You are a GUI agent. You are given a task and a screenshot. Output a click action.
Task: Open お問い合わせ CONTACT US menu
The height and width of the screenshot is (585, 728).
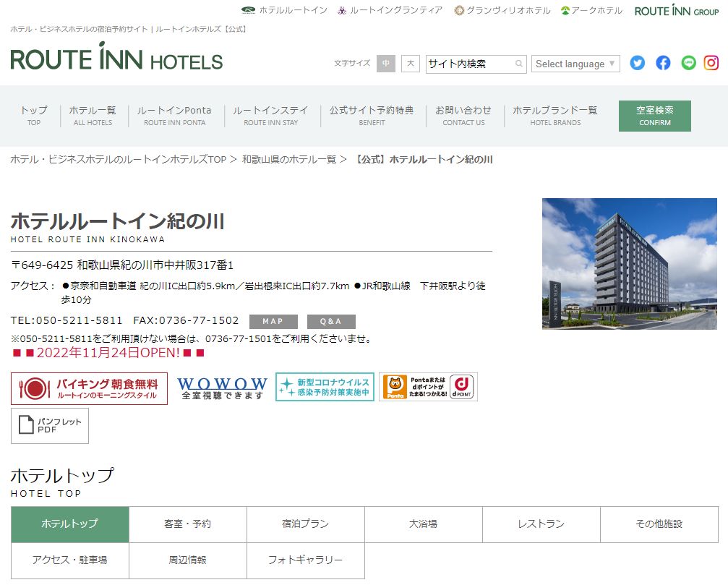click(463, 116)
